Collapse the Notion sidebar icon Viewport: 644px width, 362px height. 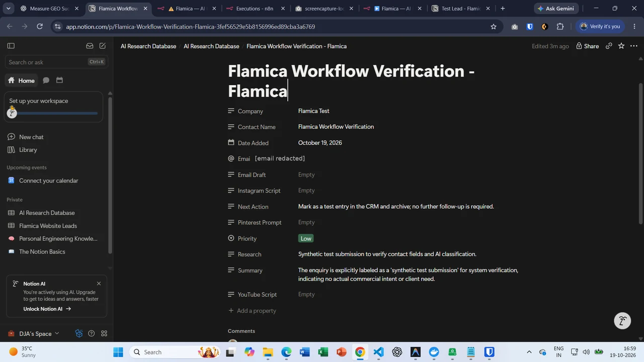[11, 46]
